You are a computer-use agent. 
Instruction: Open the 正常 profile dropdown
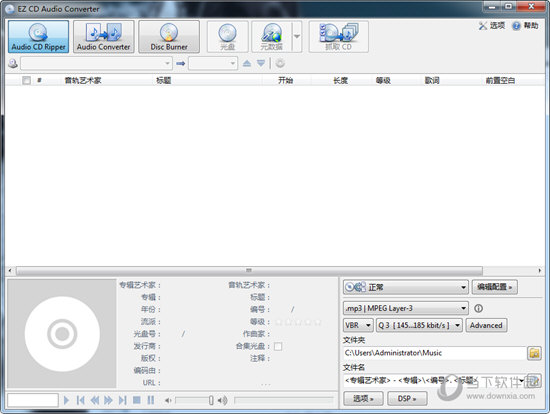point(405,287)
